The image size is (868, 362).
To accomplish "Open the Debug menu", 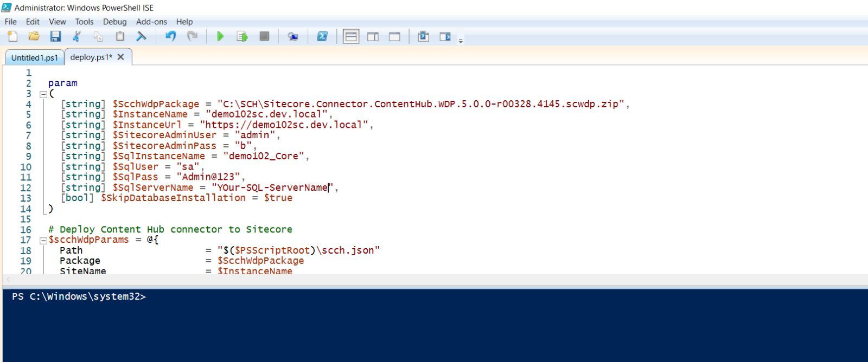I will 114,22.
